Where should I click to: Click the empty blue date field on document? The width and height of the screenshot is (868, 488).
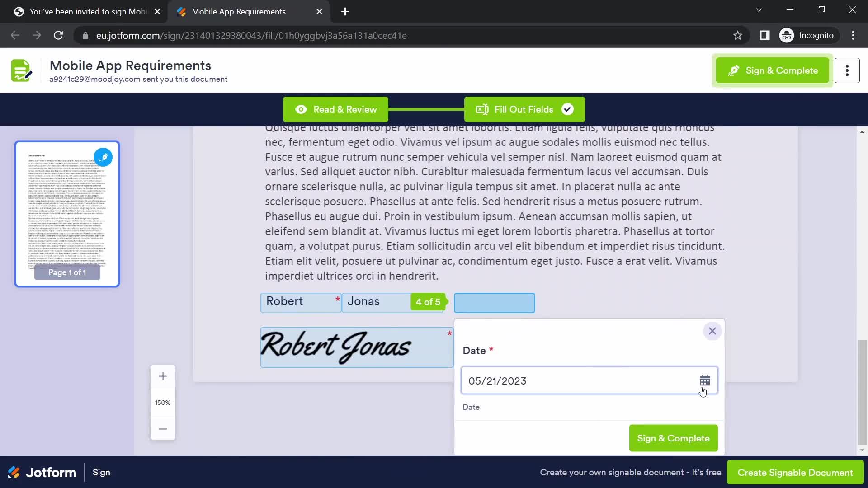tap(494, 303)
